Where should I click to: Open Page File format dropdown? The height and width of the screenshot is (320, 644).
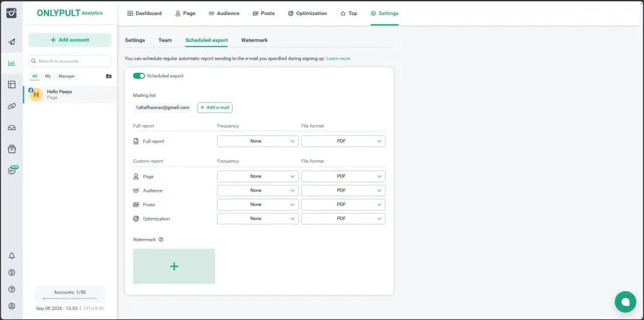pyautogui.click(x=343, y=176)
